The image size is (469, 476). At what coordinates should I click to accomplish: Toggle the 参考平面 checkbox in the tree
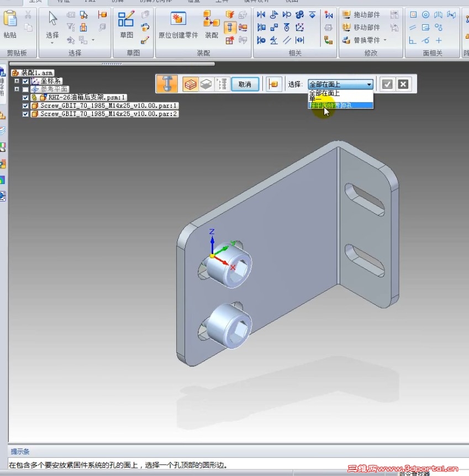pos(25,89)
